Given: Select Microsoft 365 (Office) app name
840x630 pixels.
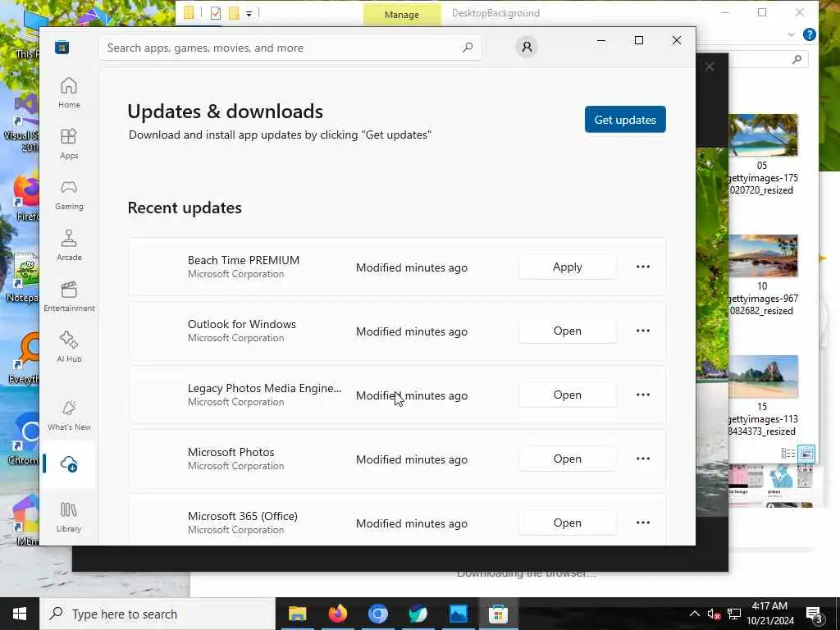Looking at the screenshot, I should [242, 516].
